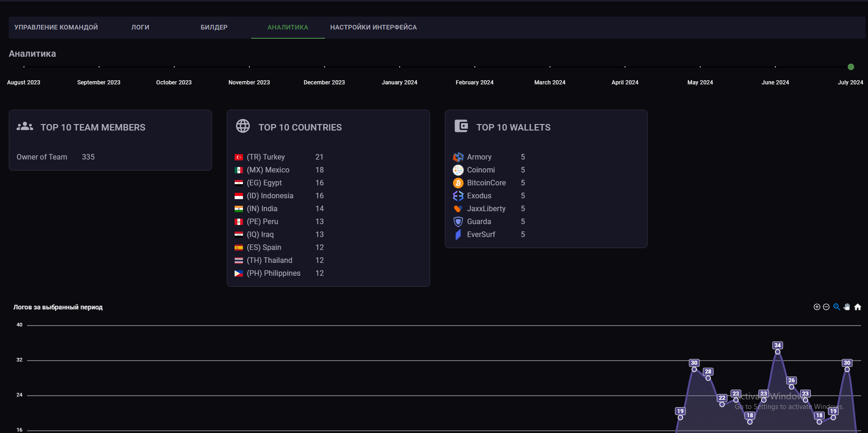Select the АНАЛИТИКА tab
Viewport: 868px width, 433px height.
[x=288, y=27]
